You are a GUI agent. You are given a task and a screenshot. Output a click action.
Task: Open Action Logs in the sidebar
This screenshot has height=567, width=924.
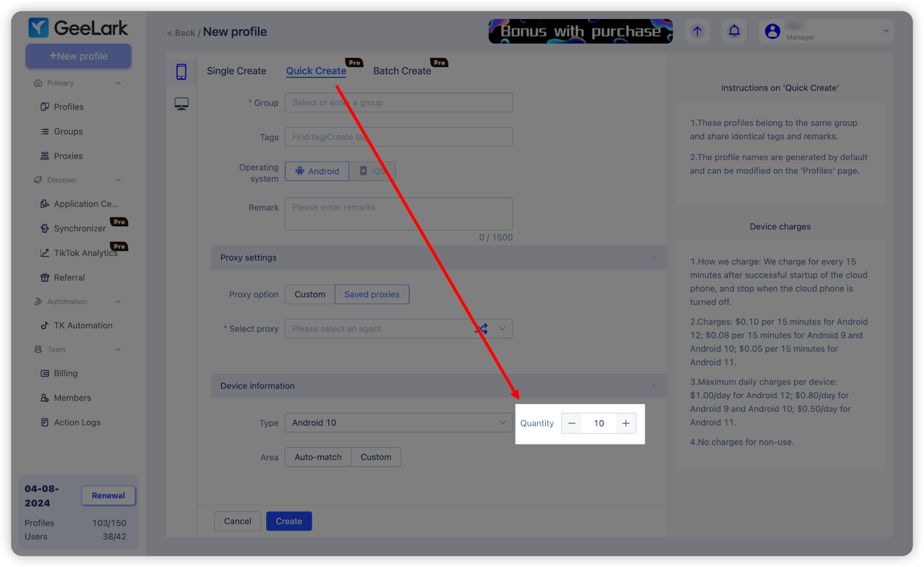click(x=70, y=423)
